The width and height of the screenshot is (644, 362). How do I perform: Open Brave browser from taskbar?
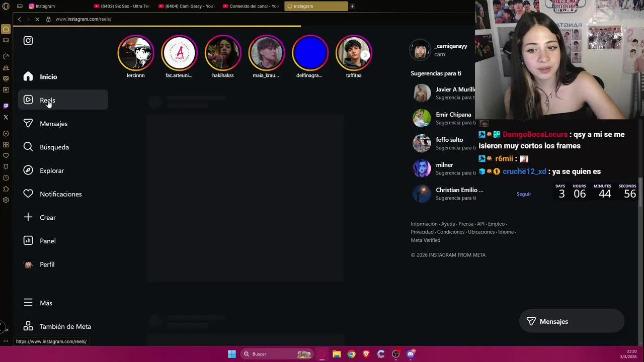pos(366,354)
